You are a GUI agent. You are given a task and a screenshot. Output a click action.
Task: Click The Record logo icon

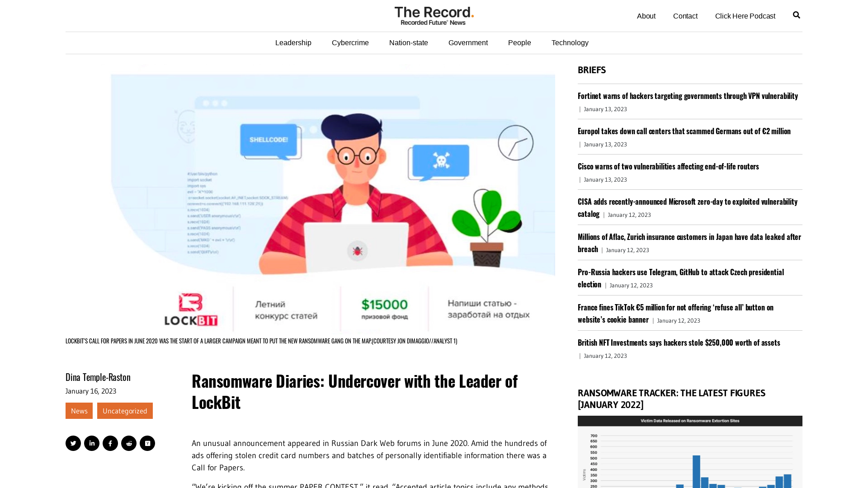(x=434, y=15)
